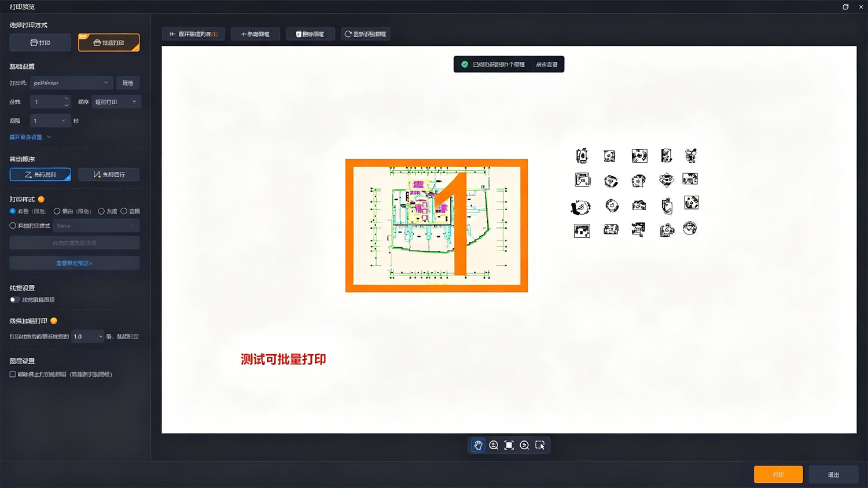Switch to the single print mode tab

click(x=40, y=42)
